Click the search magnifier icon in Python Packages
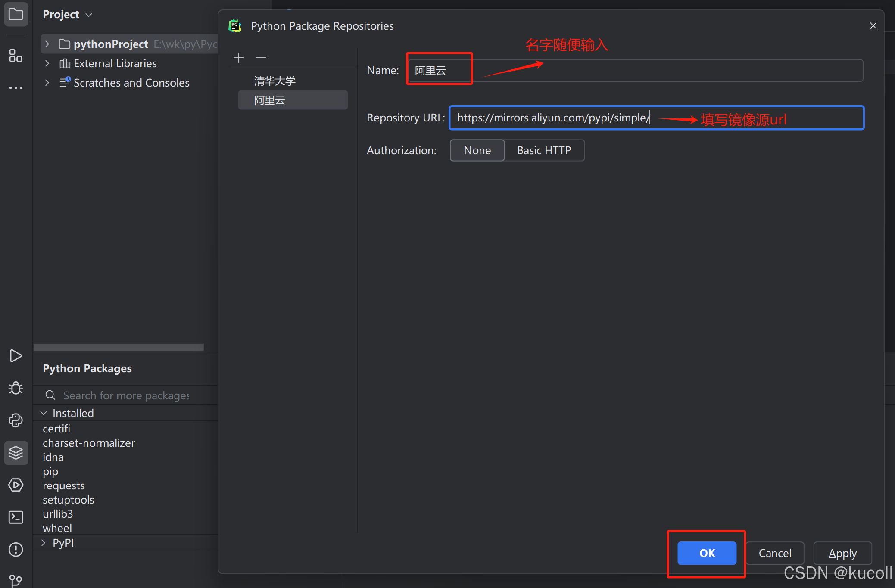The image size is (895, 588). (x=50, y=395)
